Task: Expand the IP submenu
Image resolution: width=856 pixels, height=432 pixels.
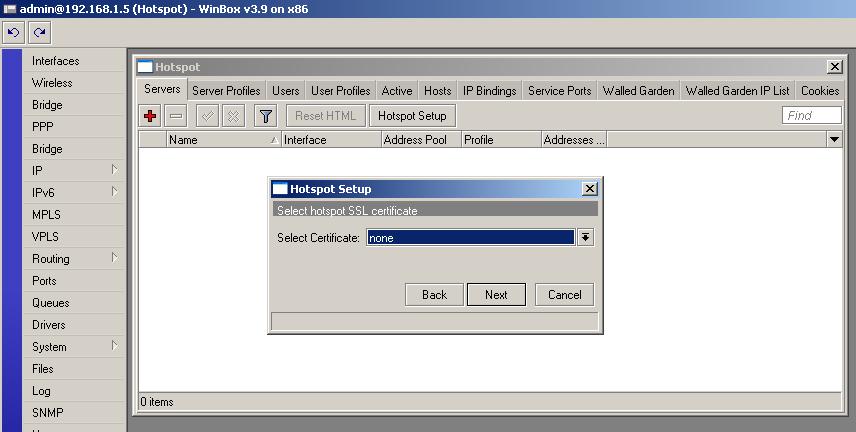Action: click(x=115, y=170)
